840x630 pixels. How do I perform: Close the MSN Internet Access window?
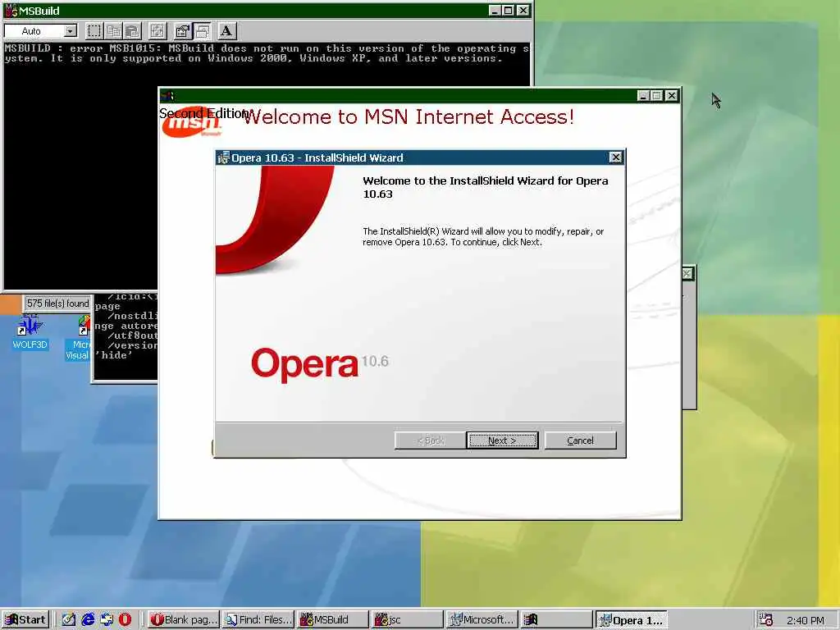671,95
